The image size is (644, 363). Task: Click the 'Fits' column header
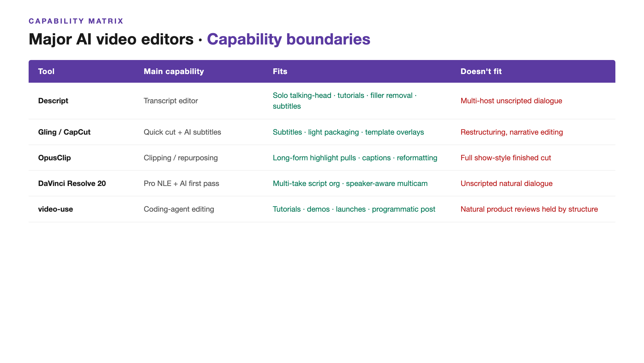click(x=280, y=71)
